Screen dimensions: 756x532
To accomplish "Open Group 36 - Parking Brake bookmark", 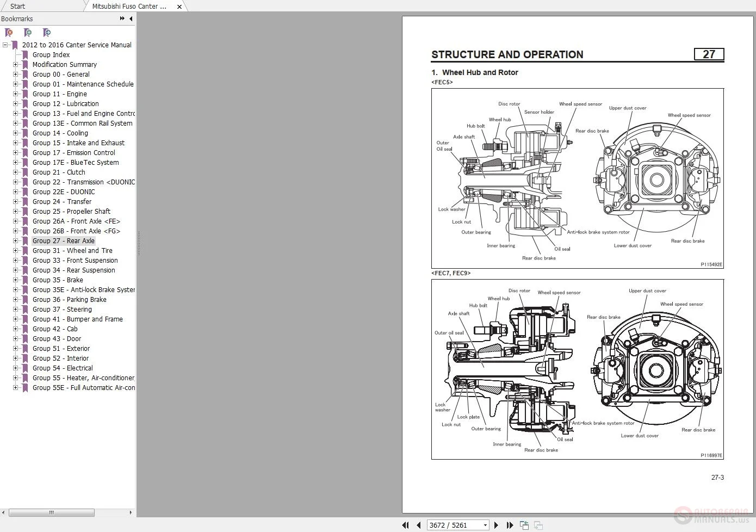I will [69, 300].
